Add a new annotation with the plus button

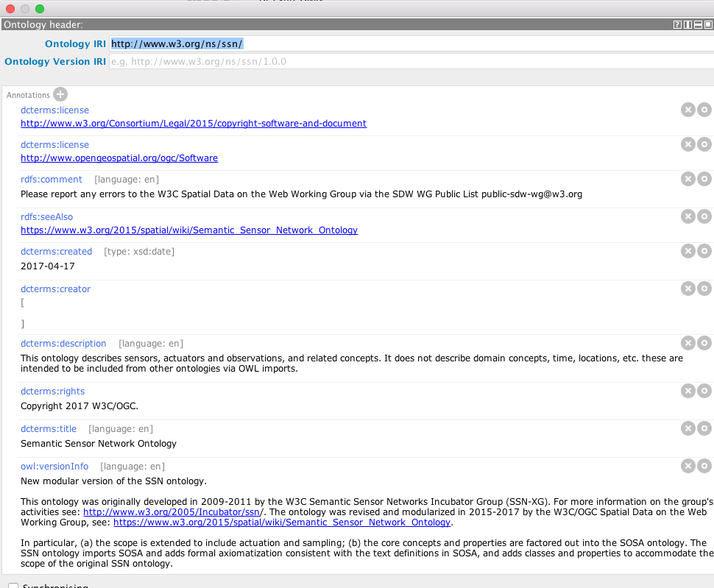click(x=60, y=94)
